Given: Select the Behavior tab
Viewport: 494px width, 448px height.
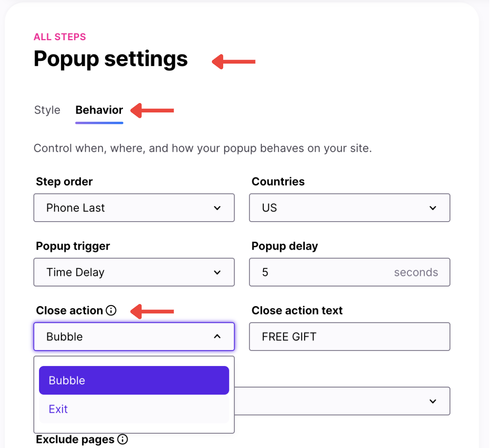Looking at the screenshot, I should (x=99, y=110).
